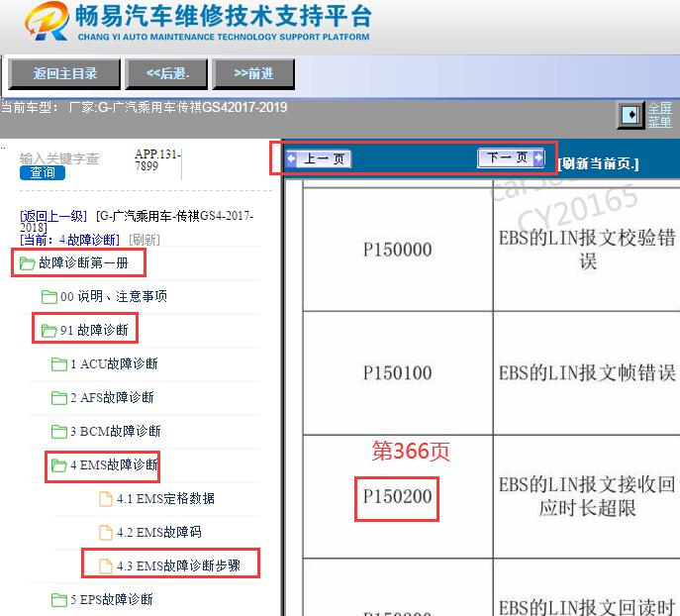The image size is (680, 616).
Task: Expand the 00 说明、注意事项 folder icon
Action: [x=49, y=297]
